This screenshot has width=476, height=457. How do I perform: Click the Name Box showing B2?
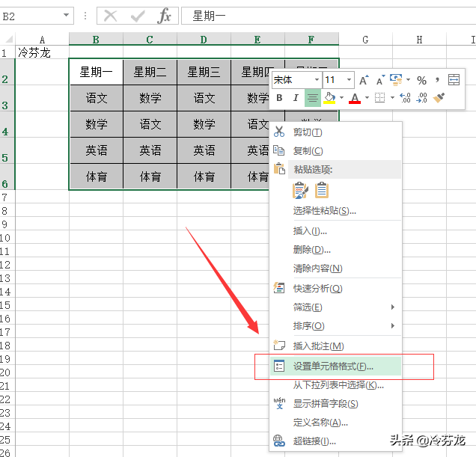click(x=37, y=16)
